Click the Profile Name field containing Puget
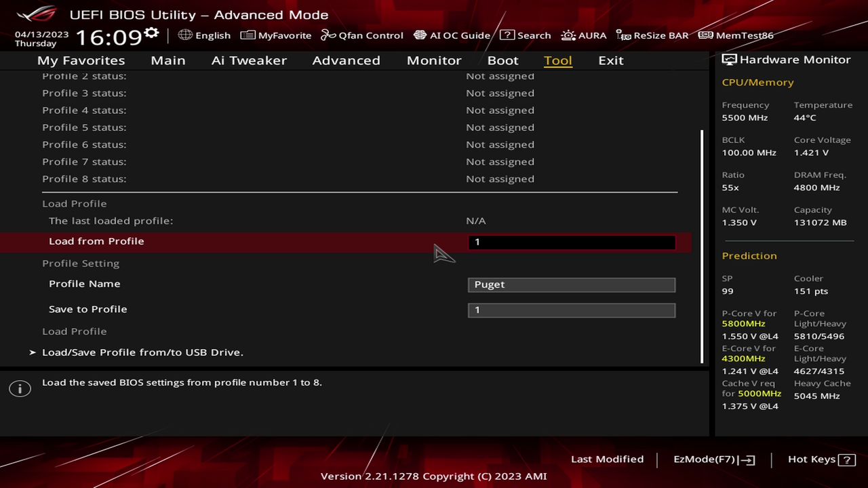 (x=572, y=285)
